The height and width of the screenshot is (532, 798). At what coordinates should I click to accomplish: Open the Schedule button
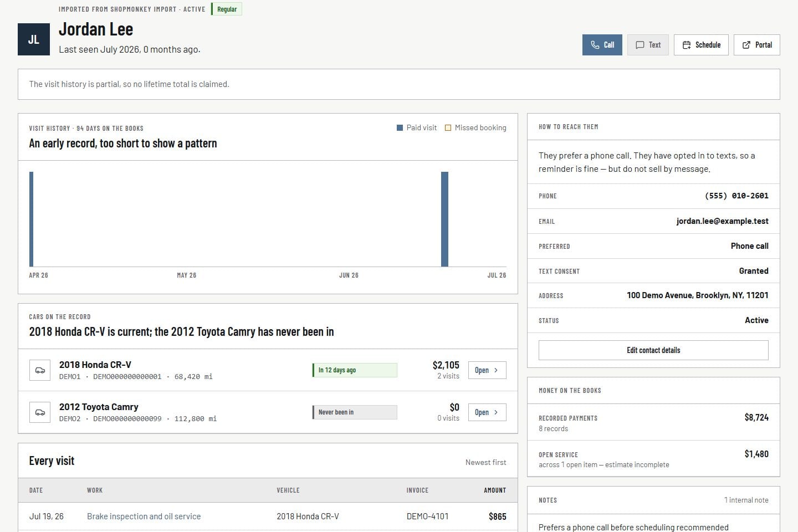(x=701, y=45)
